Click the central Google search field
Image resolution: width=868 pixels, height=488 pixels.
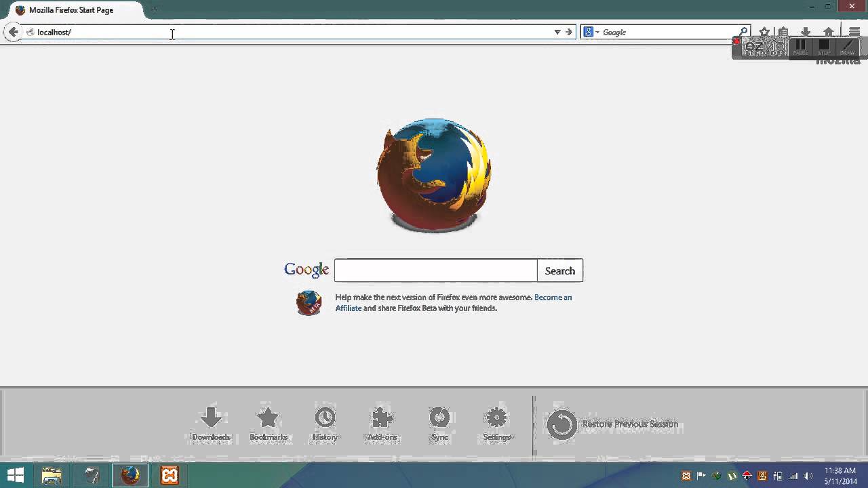(436, 270)
